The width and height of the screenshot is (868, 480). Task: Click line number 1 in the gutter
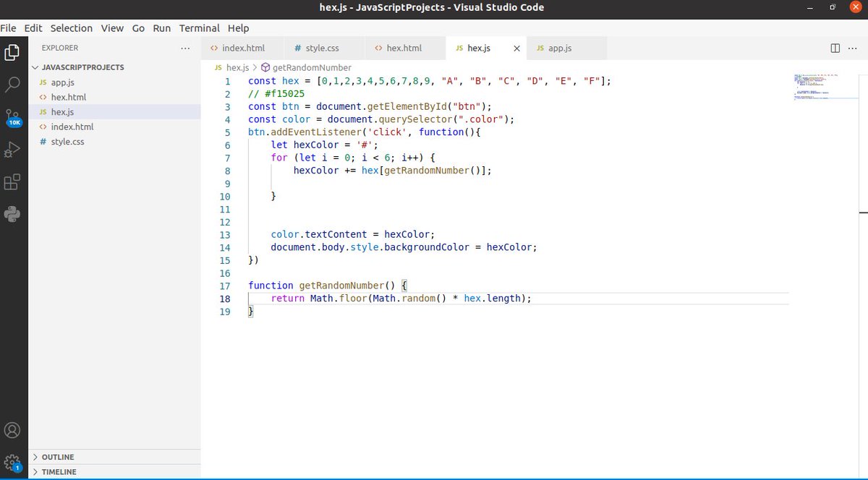[227, 81]
